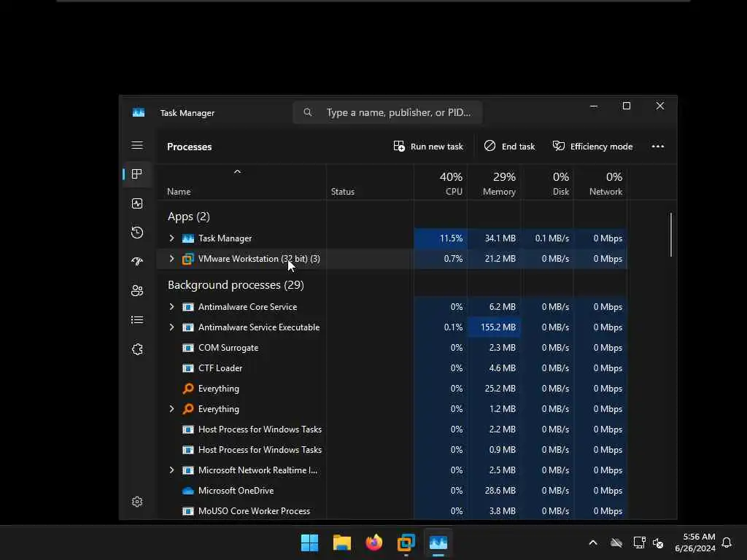The height and width of the screenshot is (560, 747).
Task: Open the Performance page sidebar icon
Action: click(137, 204)
